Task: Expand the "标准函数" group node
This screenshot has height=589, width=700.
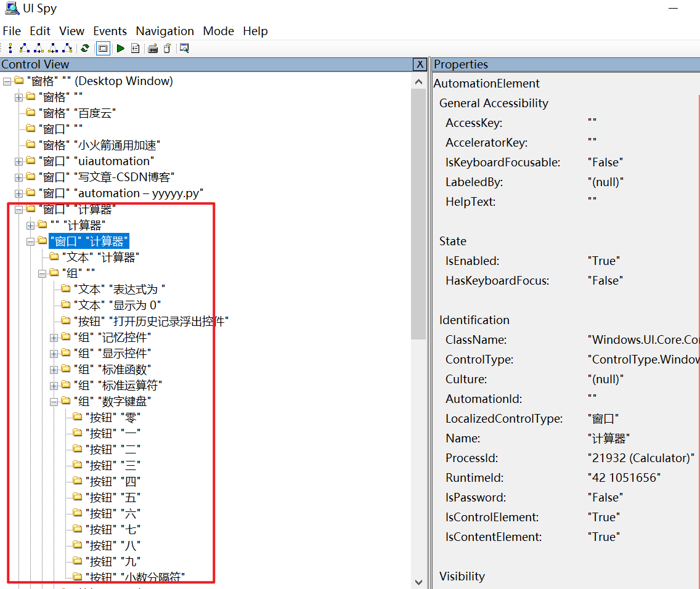Action: point(54,368)
